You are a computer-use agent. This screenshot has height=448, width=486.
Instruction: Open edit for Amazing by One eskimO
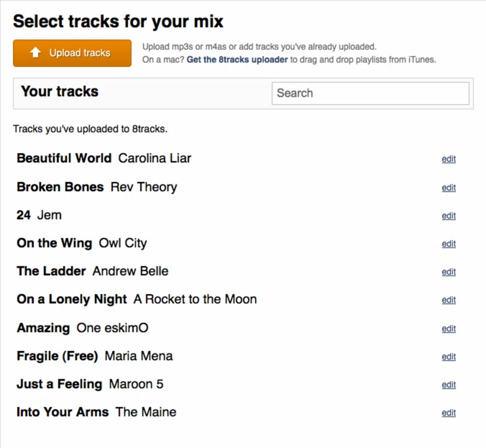pyautogui.click(x=448, y=329)
